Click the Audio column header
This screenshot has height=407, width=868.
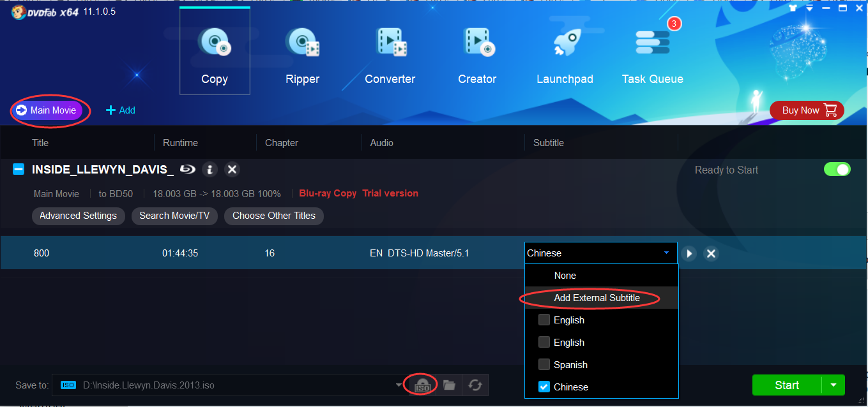point(382,143)
